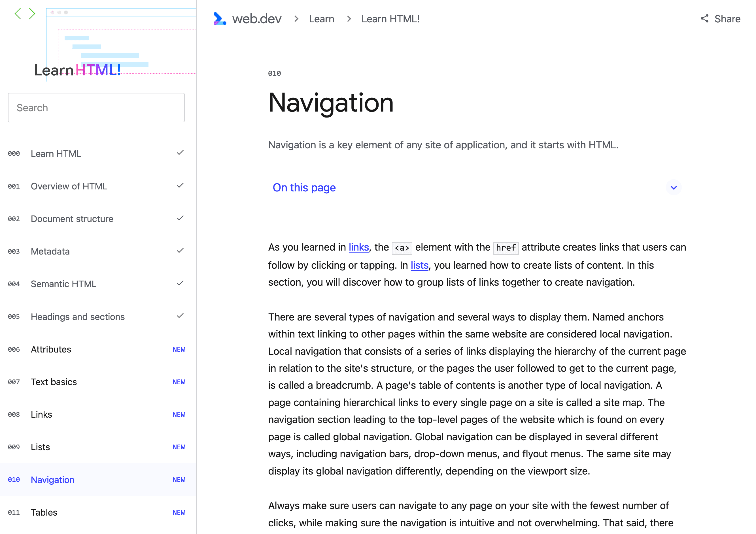This screenshot has width=756, height=534.
Task: Toggle the checkmark on Document structure
Action: tap(180, 218)
